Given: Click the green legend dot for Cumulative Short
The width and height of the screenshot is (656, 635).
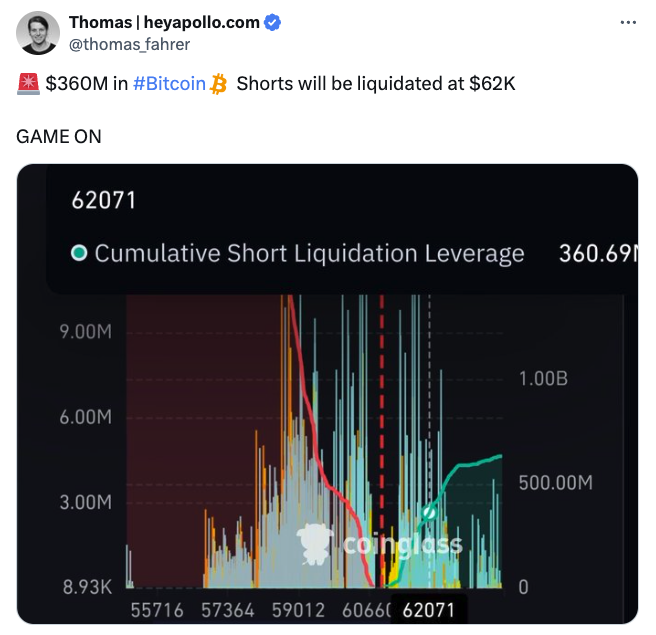Looking at the screenshot, I should (79, 253).
